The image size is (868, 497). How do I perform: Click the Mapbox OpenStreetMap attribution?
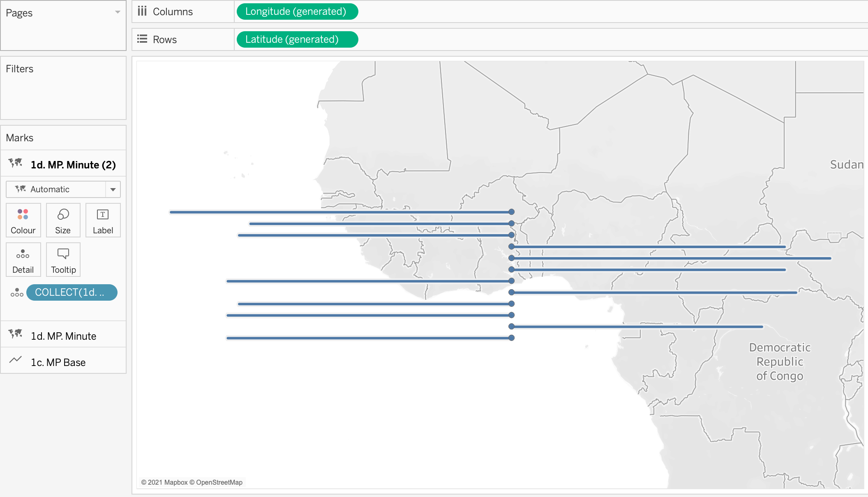(x=192, y=482)
